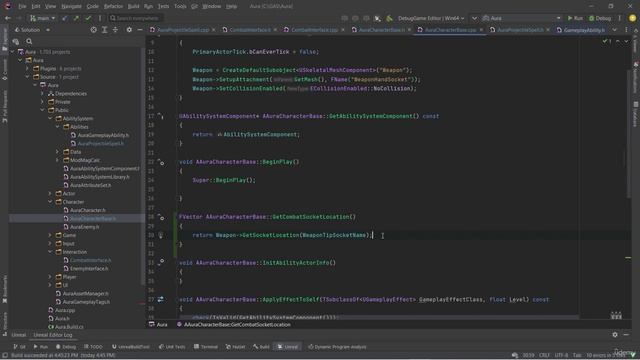Click the lightbulb quick-fix icon on line 30
640x360 pixels.
[161, 235]
